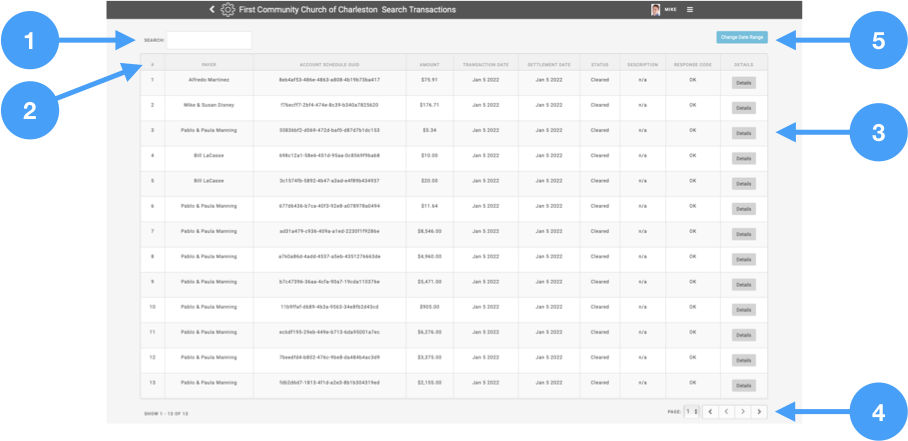Open the hamburger menu next to MIKE
908x441 pixels.
pos(689,9)
